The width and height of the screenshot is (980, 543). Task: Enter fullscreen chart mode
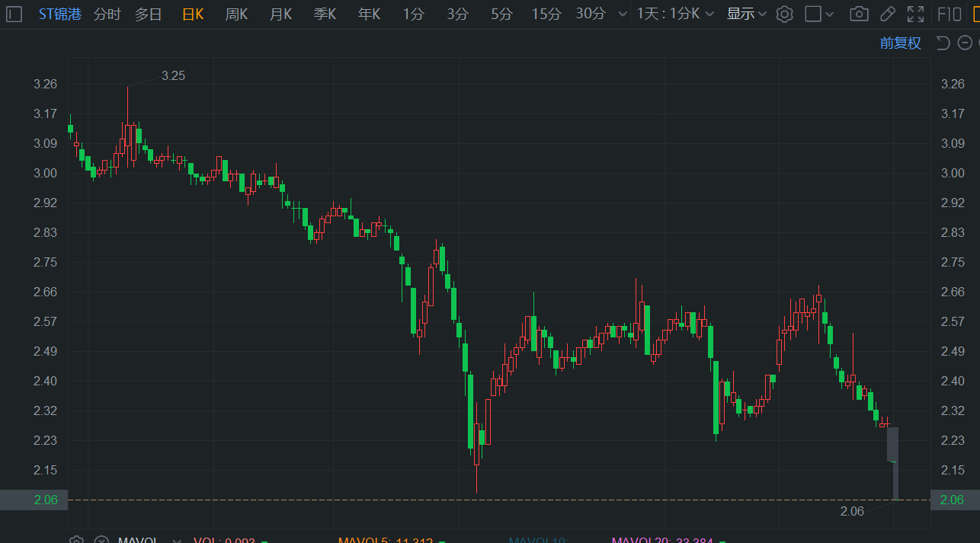pos(915,14)
